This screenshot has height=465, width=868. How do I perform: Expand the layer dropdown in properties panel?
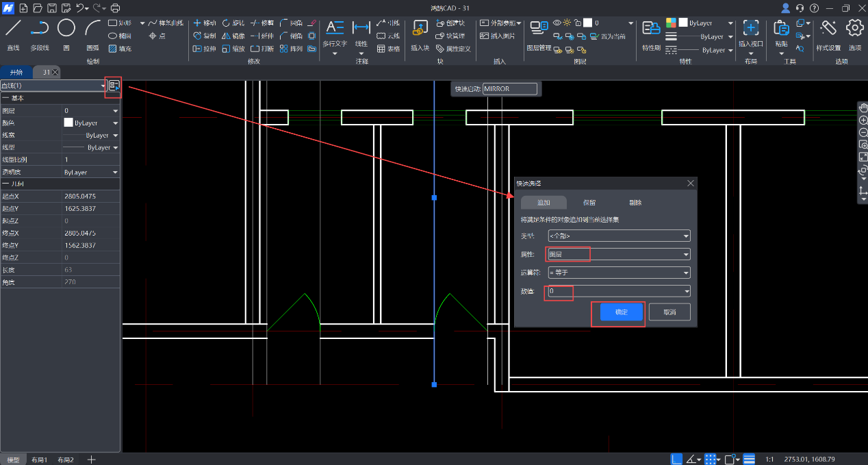(115, 110)
